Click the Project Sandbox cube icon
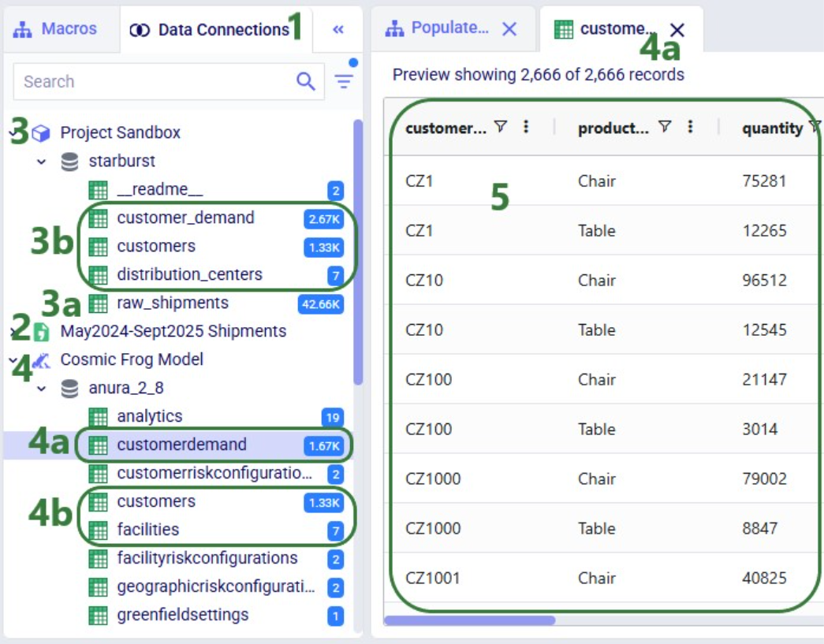The image size is (824, 644). [41, 133]
